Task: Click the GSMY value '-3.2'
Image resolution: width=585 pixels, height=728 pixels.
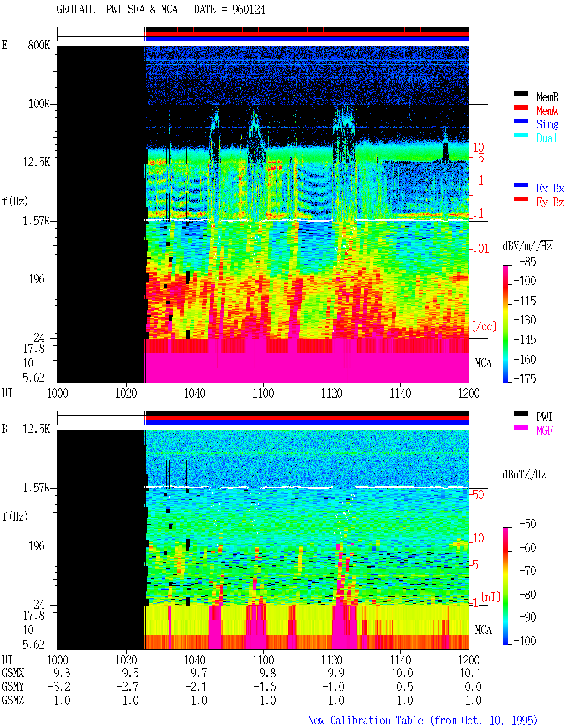Action: (59, 686)
